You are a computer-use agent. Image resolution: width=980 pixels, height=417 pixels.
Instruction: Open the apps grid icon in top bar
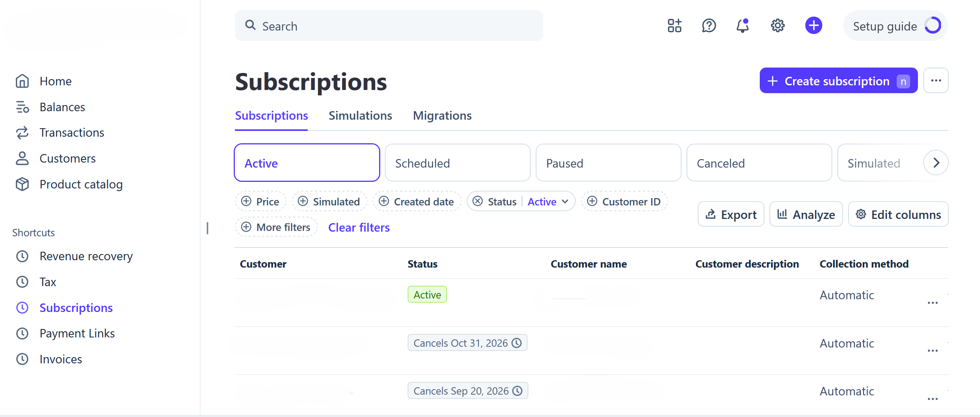(x=675, y=26)
